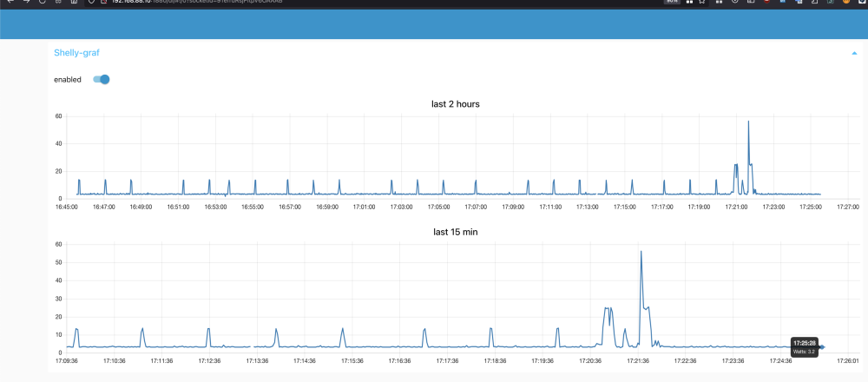
Task: Click the 'enabled' label text
Action: click(x=68, y=80)
